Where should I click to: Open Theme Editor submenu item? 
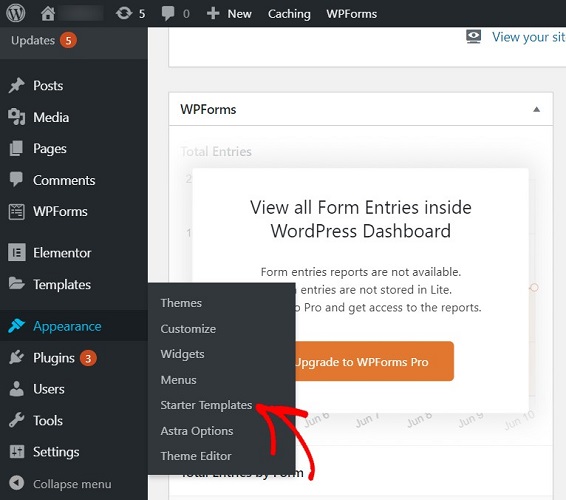[x=196, y=456]
